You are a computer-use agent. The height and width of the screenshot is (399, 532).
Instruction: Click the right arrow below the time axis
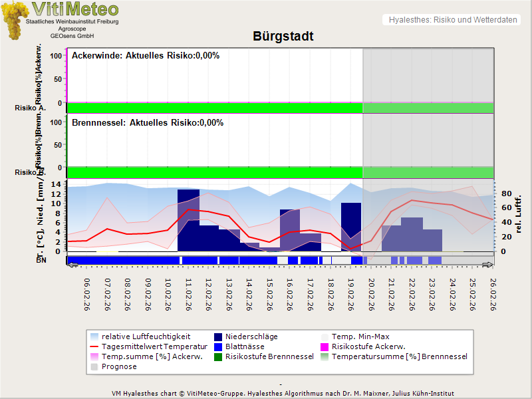(x=488, y=265)
